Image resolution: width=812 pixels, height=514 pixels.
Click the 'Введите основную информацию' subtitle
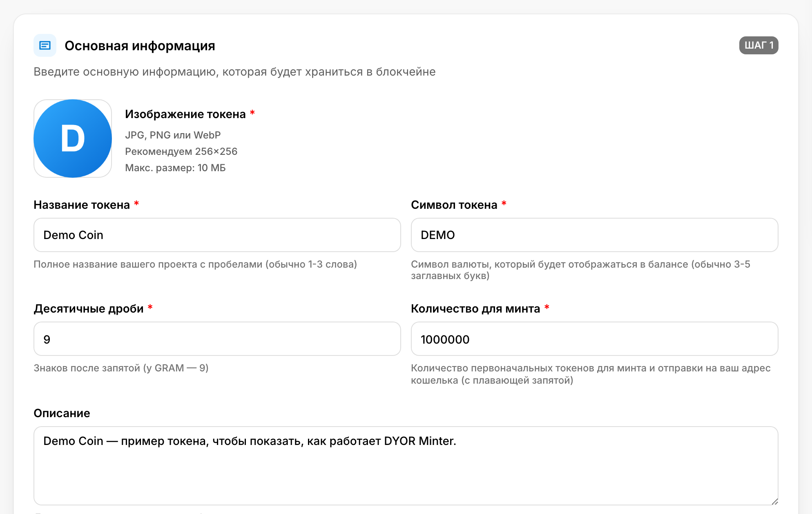(x=234, y=72)
